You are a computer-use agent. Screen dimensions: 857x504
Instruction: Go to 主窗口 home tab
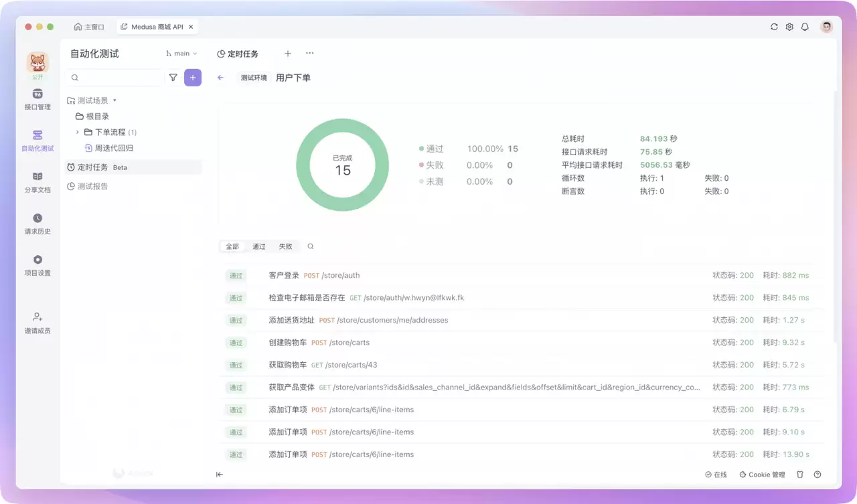[x=90, y=27]
